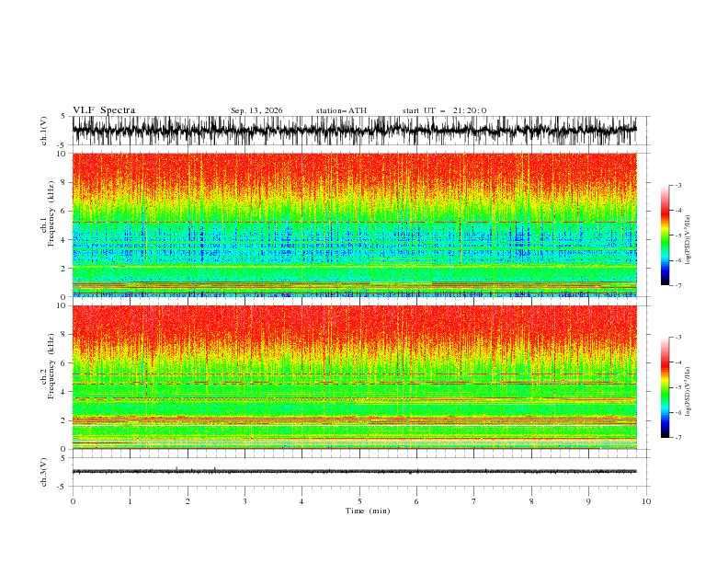
Task: Click the ch.3 voltage waveform trace
Action: (355, 471)
